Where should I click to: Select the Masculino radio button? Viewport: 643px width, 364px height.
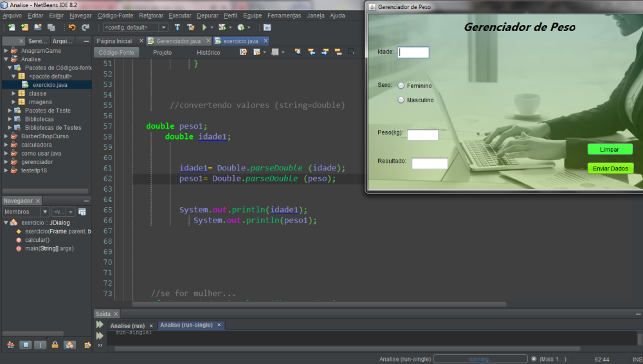(x=401, y=100)
